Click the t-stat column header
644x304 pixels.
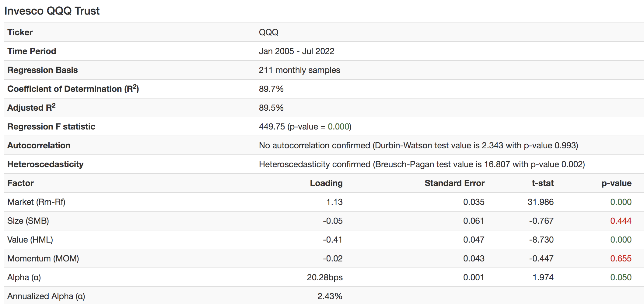pos(542,183)
